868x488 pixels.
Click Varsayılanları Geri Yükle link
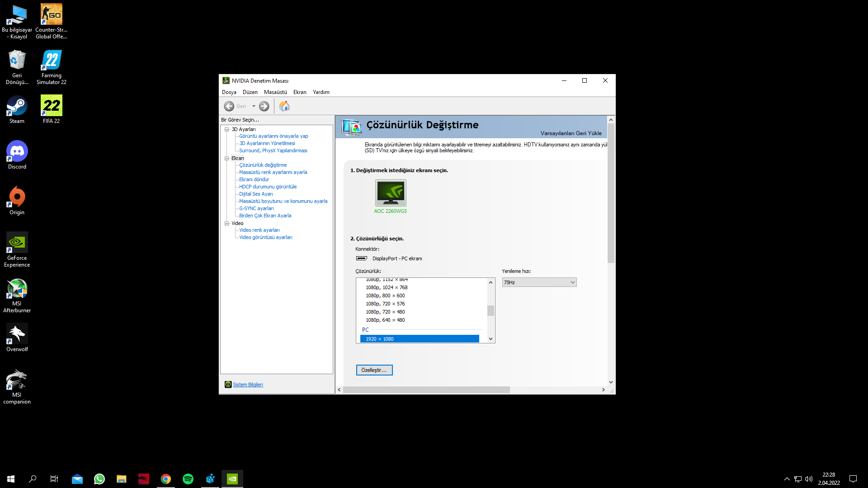point(571,133)
